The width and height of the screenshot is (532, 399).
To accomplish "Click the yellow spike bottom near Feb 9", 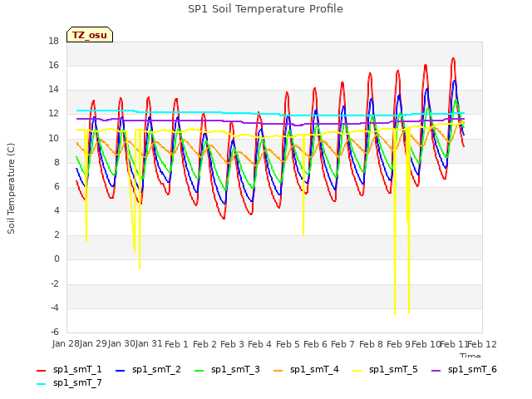I will (x=395, y=313).
